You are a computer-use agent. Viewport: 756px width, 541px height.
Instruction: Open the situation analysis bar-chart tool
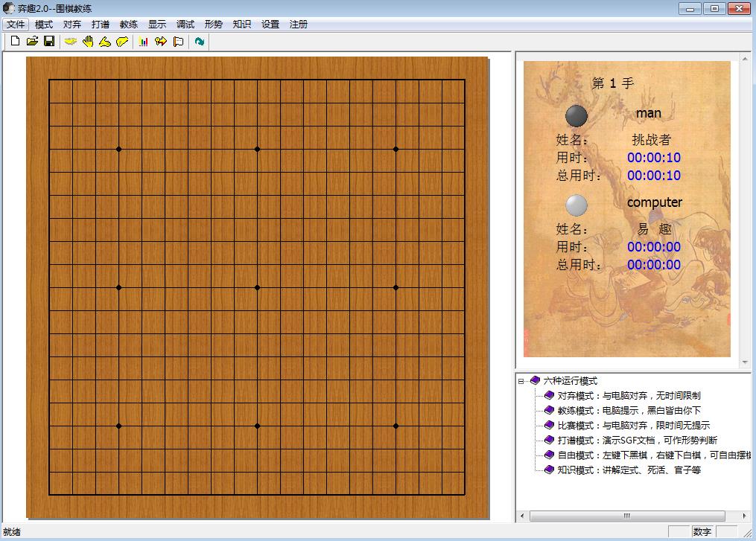coord(142,41)
